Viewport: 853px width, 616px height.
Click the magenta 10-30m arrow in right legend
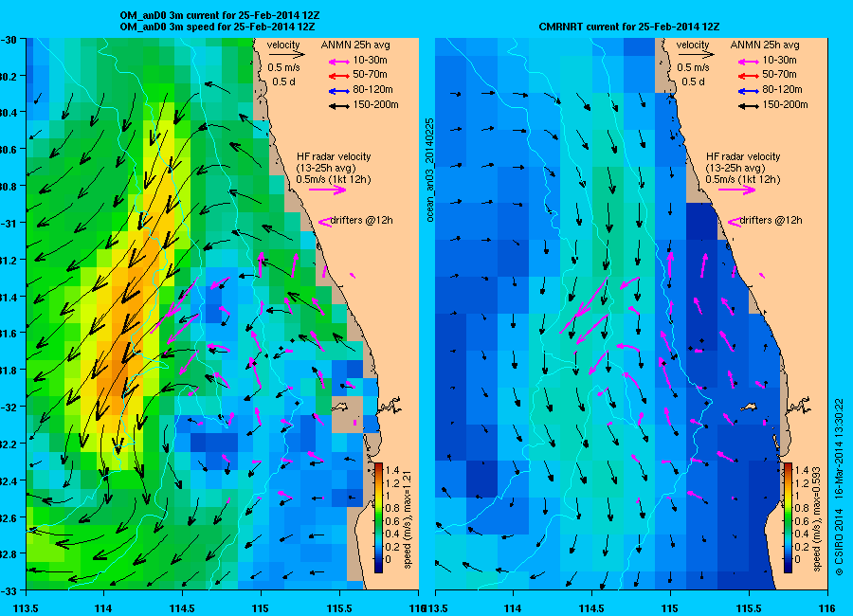(749, 62)
